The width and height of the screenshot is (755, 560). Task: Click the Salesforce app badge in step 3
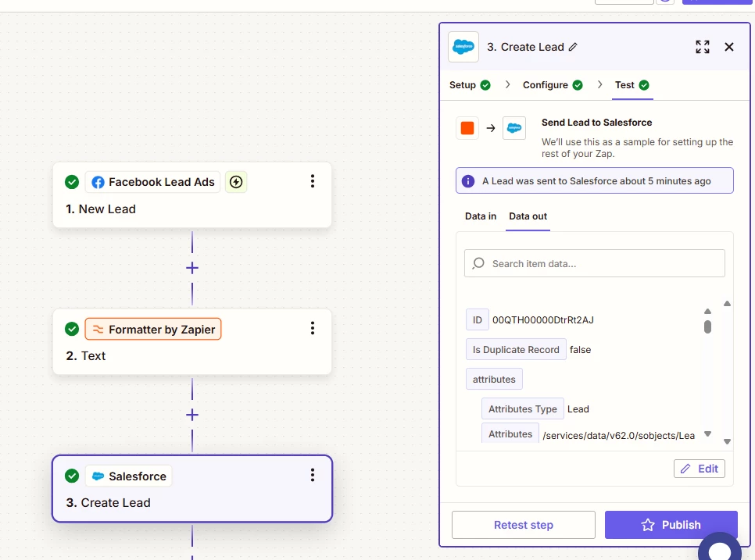coord(128,476)
